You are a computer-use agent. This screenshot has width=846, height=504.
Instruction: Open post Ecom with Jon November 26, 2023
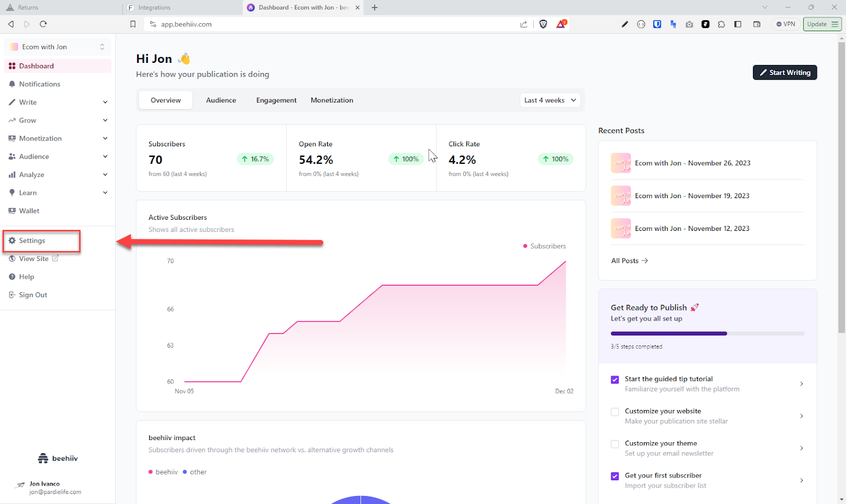point(693,163)
